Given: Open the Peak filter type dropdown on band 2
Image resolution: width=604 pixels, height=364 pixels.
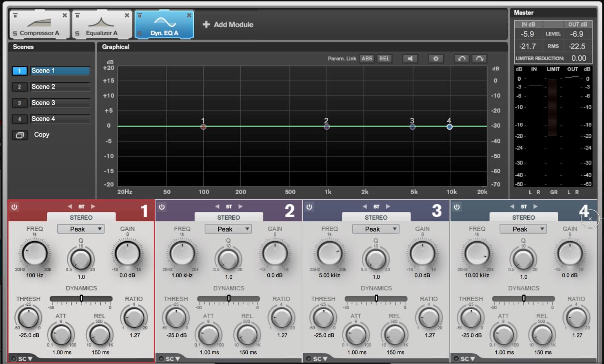Looking at the screenshot, I should coord(228,229).
